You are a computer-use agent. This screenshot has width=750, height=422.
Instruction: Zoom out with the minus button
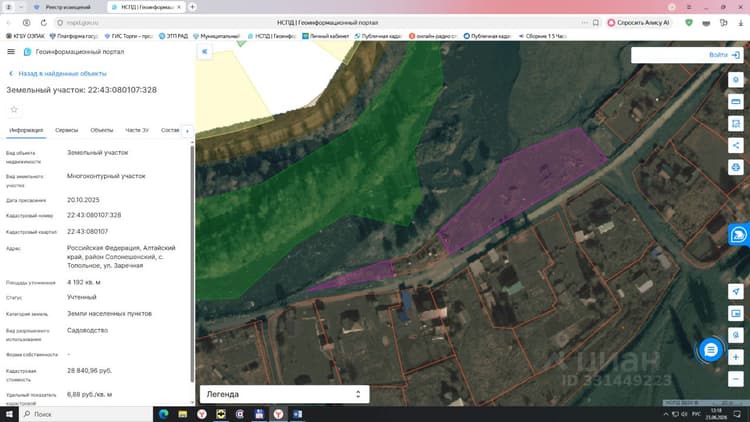(x=736, y=379)
